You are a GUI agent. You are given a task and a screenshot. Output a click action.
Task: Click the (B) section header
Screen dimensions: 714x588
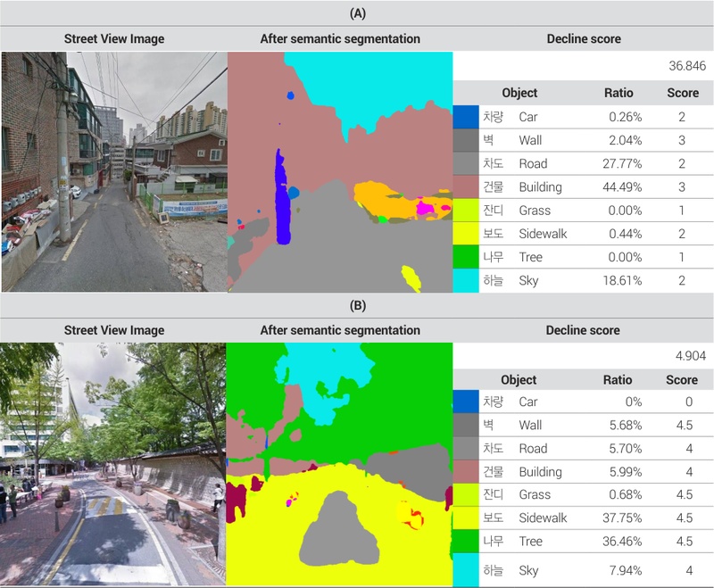[x=357, y=303]
